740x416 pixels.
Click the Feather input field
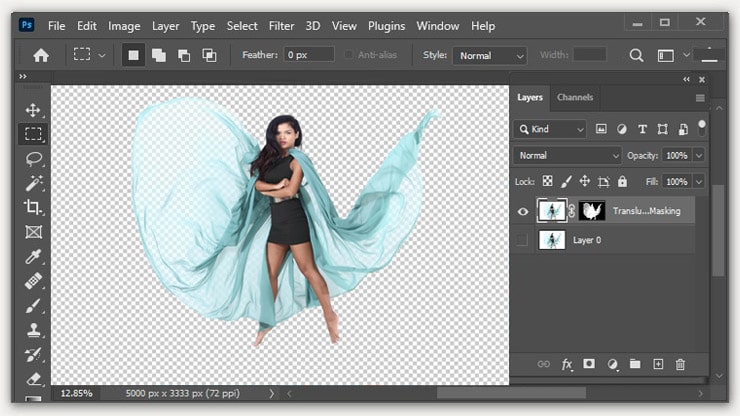pos(308,56)
